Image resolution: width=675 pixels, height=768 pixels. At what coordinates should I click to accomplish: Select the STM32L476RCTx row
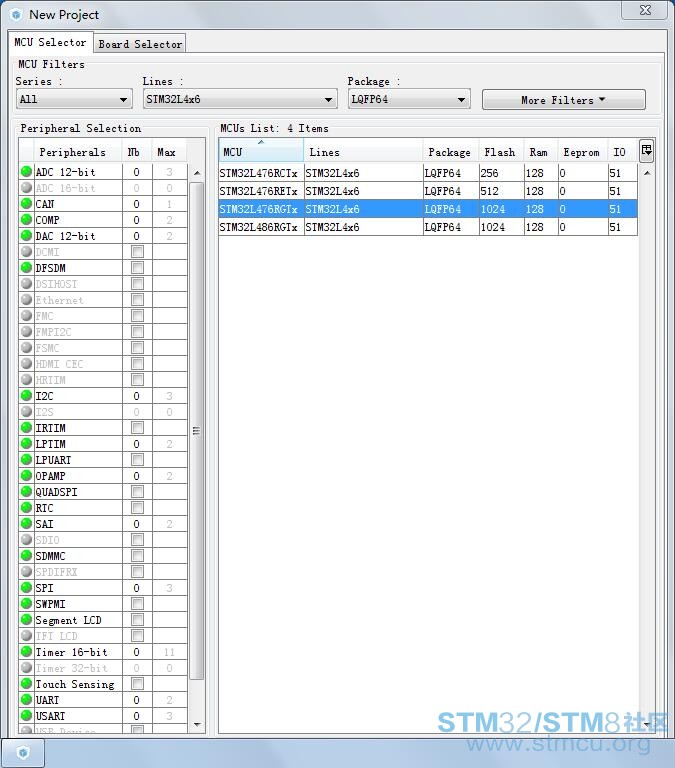pyautogui.click(x=428, y=173)
